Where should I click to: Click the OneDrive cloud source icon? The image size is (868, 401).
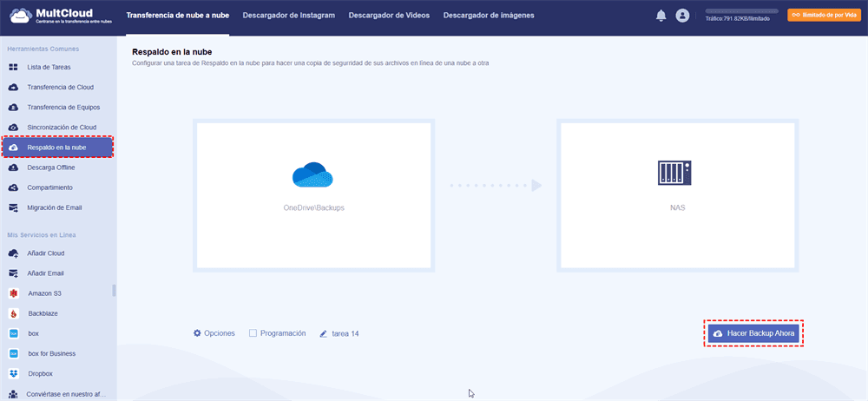point(312,174)
